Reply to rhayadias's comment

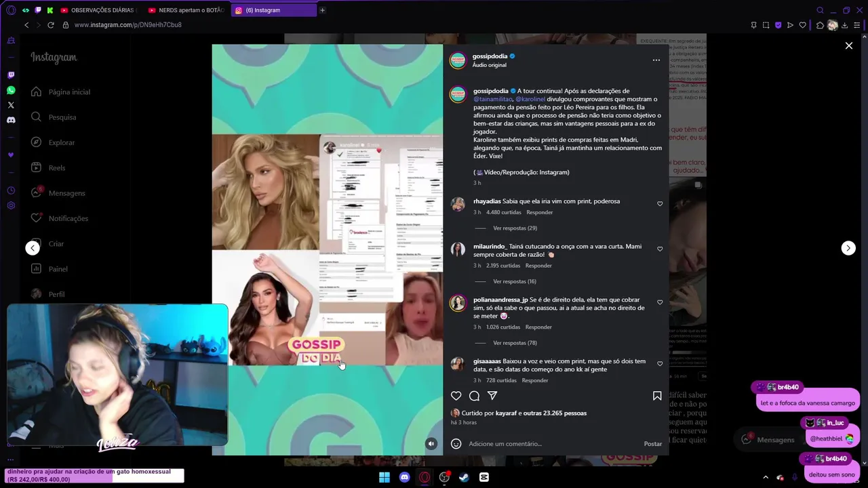pyautogui.click(x=540, y=212)
